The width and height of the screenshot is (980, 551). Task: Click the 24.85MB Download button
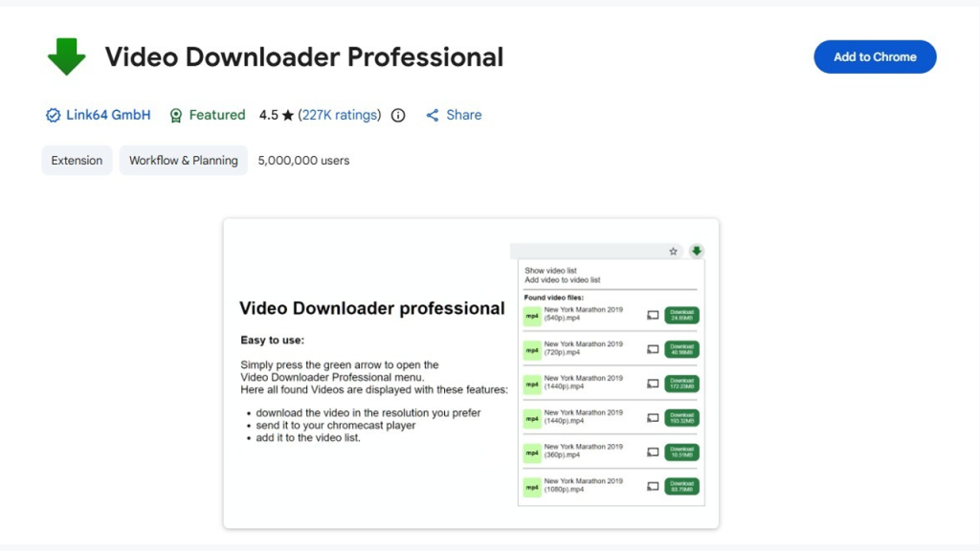(681, 315)
